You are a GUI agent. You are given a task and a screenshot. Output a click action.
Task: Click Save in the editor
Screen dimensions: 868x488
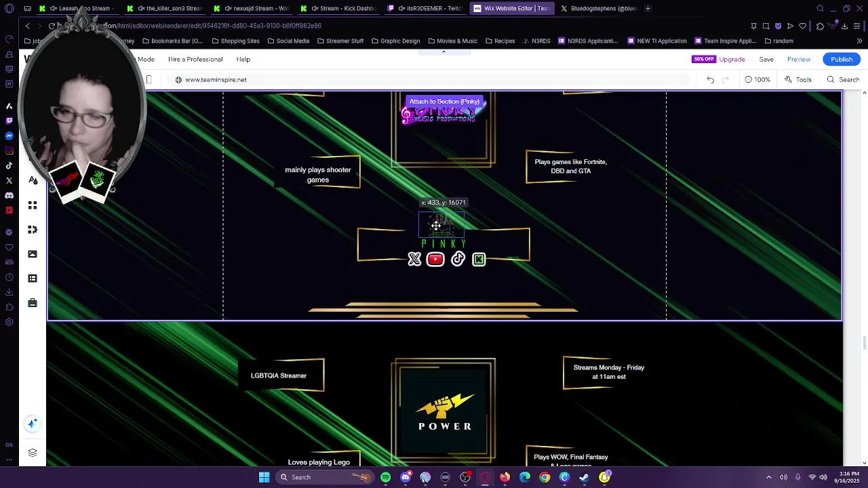click(x=766, y=60)
